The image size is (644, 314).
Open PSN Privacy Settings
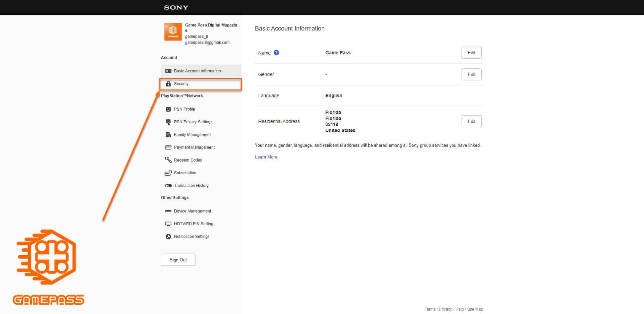point(201,122)
